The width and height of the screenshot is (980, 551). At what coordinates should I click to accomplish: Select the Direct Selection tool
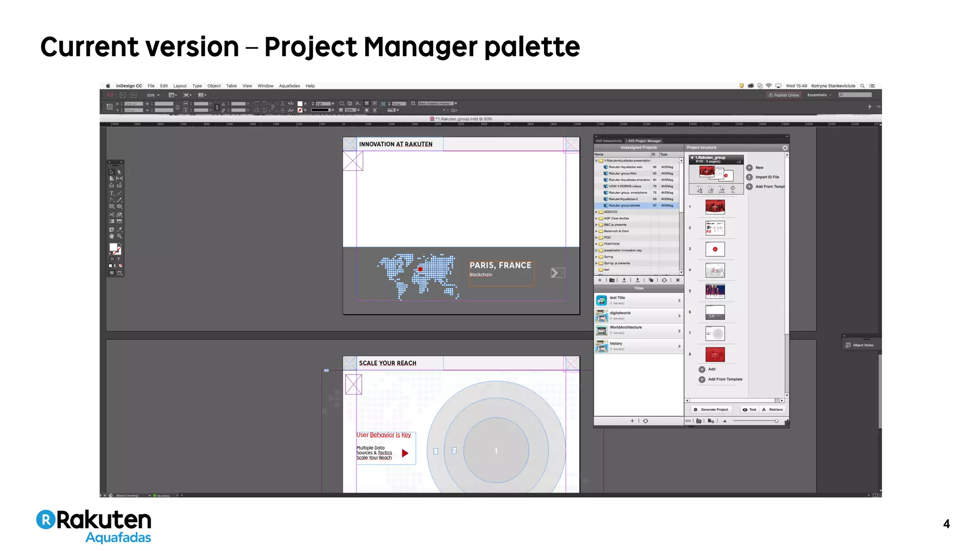(x=120, y=172)
